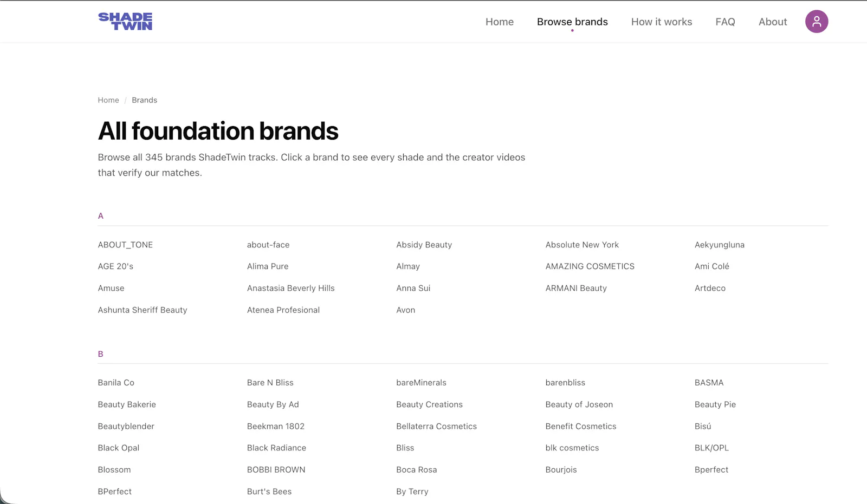This screenshot has height=504, width=867.
Task: Select Browse brands in navigation
Action: [x=572, y=22]
